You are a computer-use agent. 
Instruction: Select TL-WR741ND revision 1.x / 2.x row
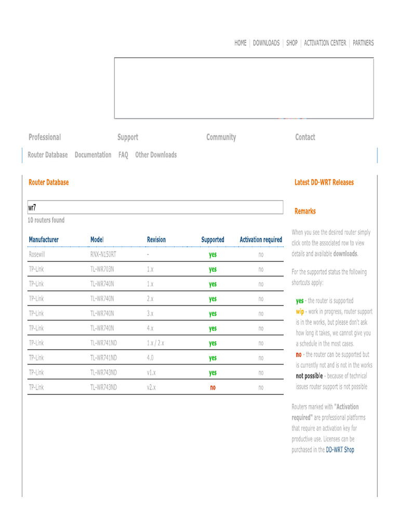point(155,343)
